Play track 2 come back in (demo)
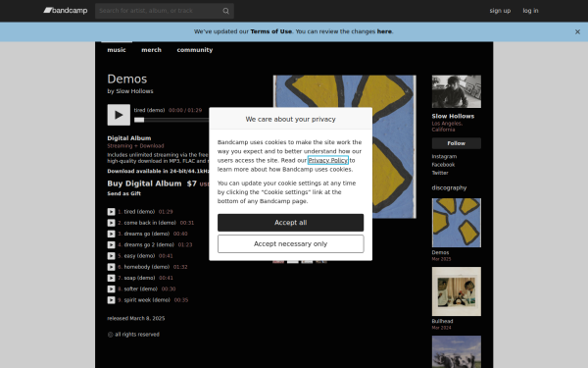This screenshot has height=368, width=588. click(112, 223)
